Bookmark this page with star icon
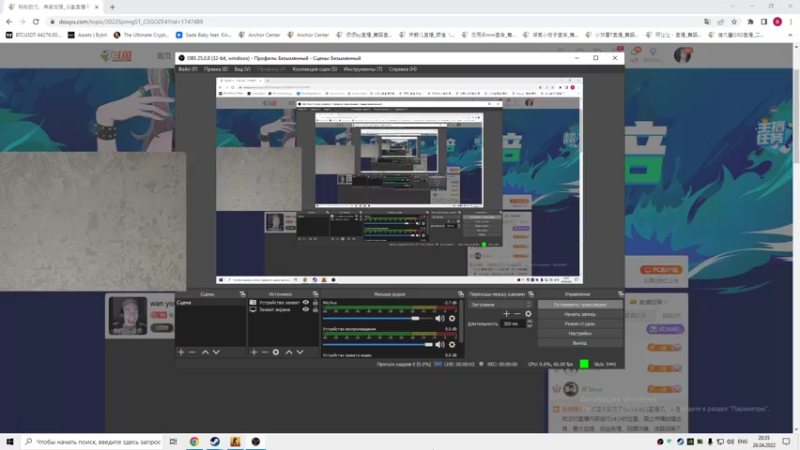Image resolution: width=800 pixels, height=450 pixels. click(x=734, y=21)
